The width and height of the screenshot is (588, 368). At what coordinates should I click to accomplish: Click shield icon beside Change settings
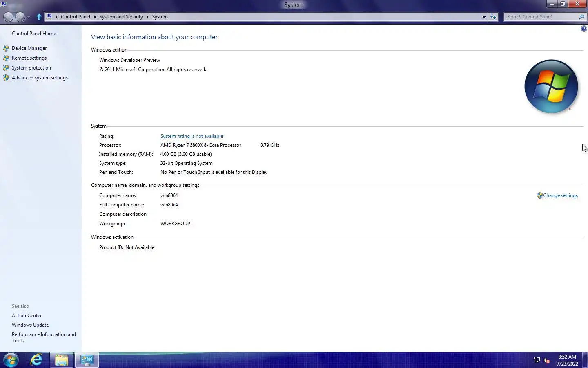click(x=539, y=195)
